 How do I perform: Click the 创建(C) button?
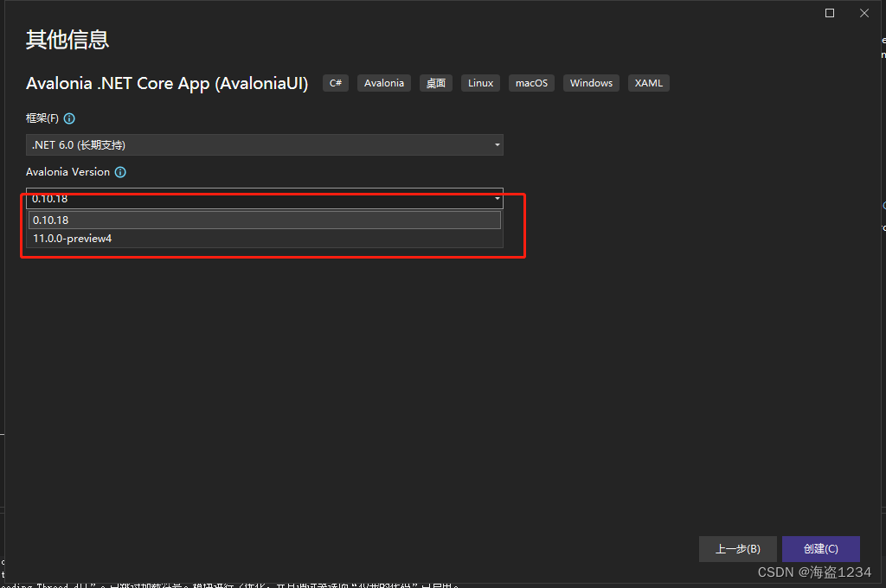[820, 548]
